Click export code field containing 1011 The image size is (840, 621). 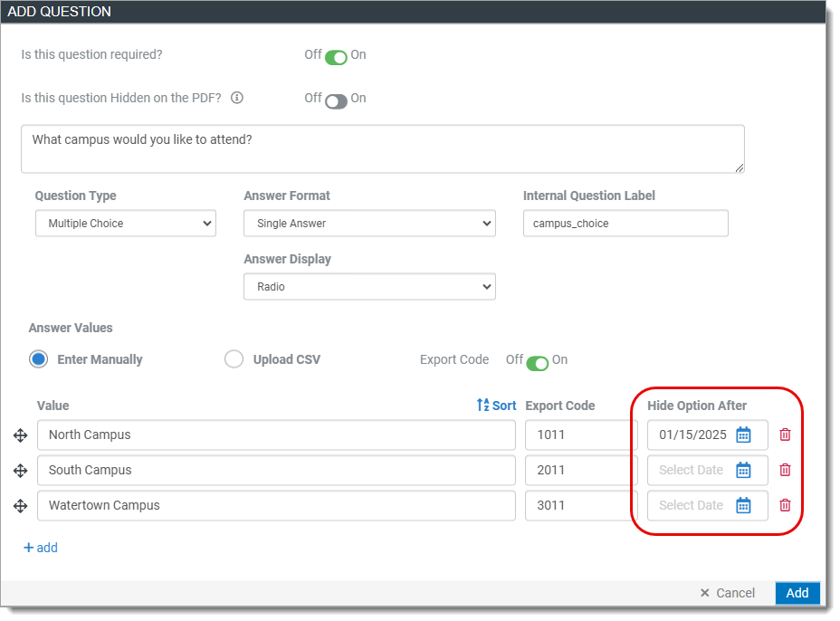[581, 435]
